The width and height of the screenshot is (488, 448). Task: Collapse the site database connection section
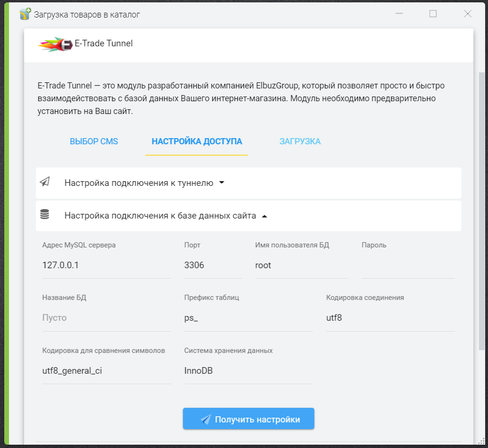tap(264, 216)
